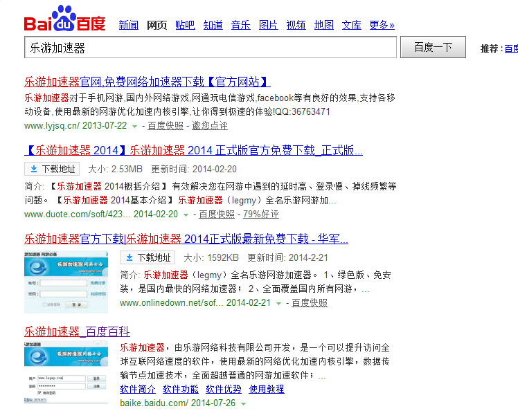This screenshot has height=420, width=518.
Task: Click the www.duote.com/soft/423... URL text
Action: [x=78, y=214]
